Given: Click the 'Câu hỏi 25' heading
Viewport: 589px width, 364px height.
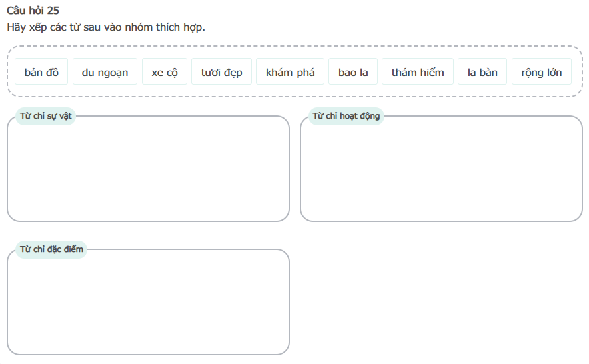Looking at the screenshot, I should [33, 11].
